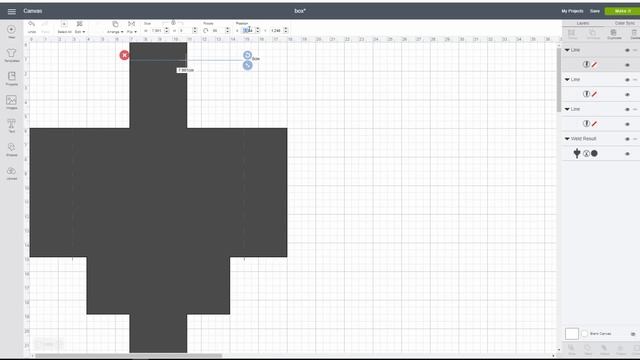The width and height of the screenshot is (640, 360).
Task: Toggle eye on the Weld Result shape sublayer
Action: pyautogui.click(x=627, y=154)
